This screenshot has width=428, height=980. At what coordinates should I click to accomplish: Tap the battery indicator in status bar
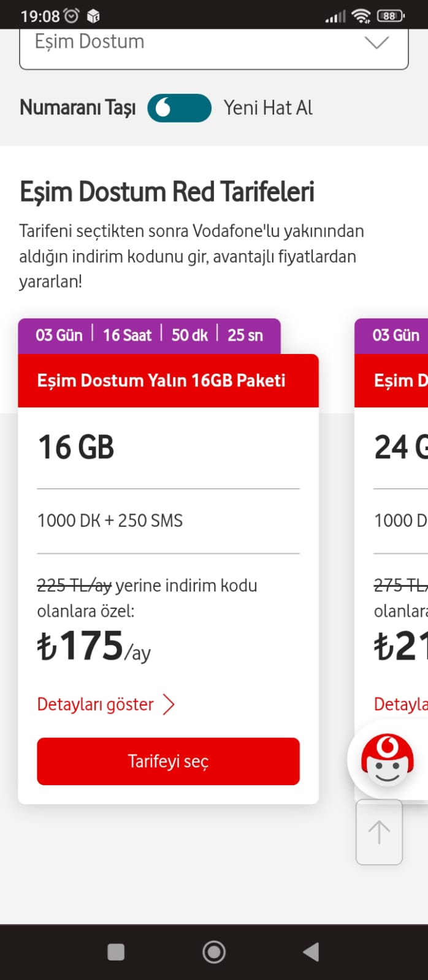391,16
